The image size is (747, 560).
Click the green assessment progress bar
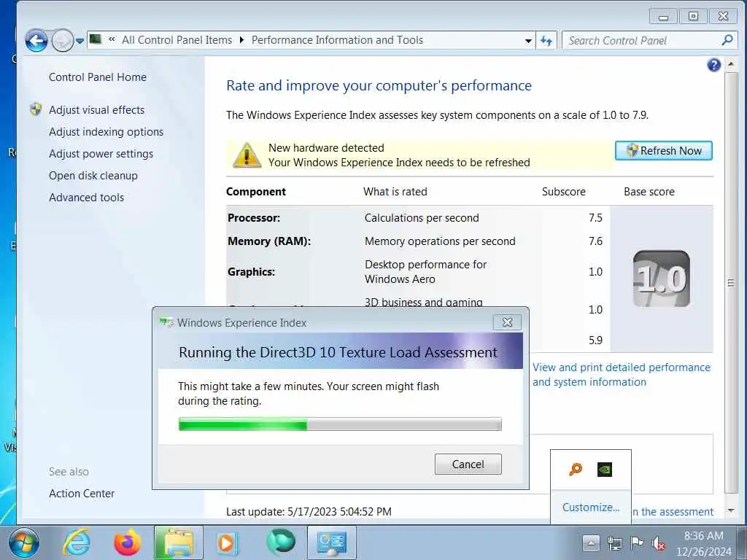(340, 424)
